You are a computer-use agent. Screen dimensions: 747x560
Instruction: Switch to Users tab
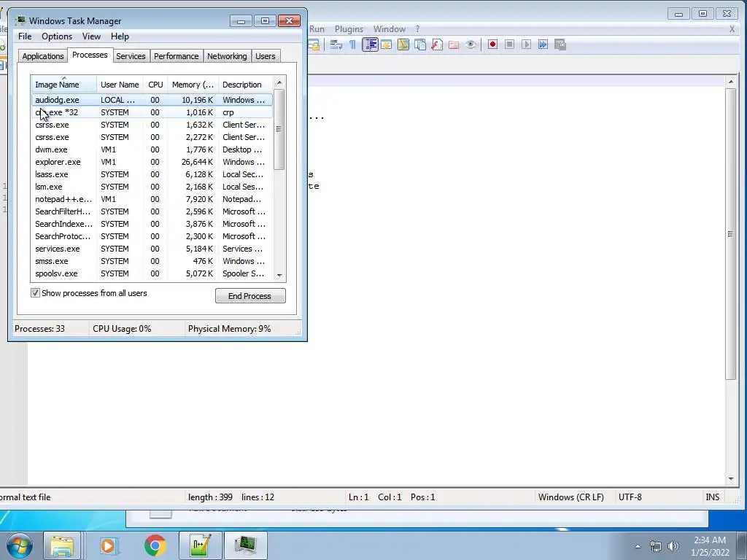point(265,56)
